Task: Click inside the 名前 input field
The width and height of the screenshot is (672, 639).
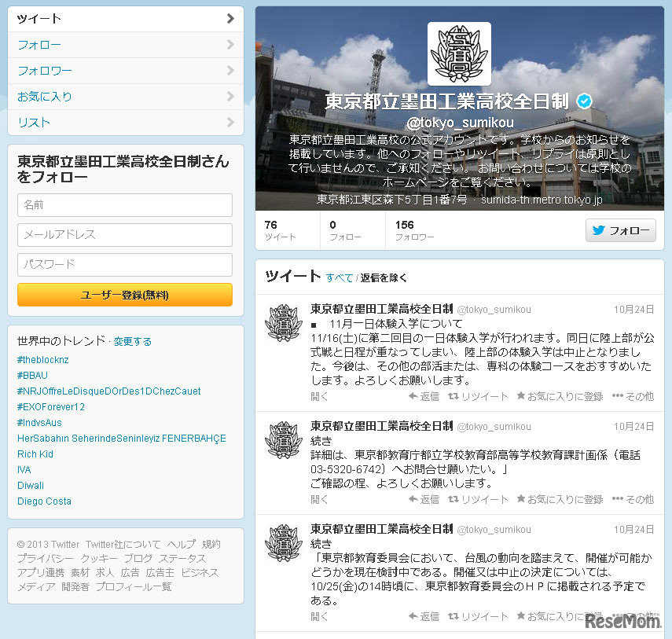Action: pyautogui.click(x=124, y=205)
